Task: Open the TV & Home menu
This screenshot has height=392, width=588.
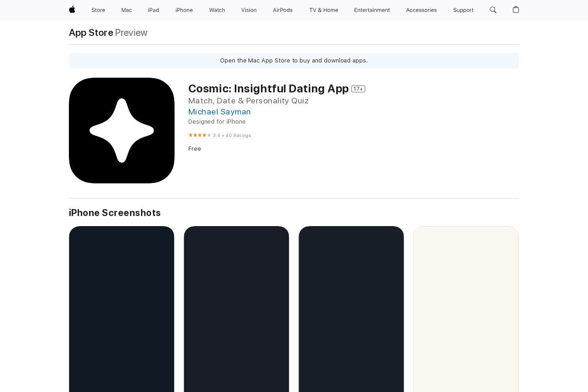Action: [323, 10]
